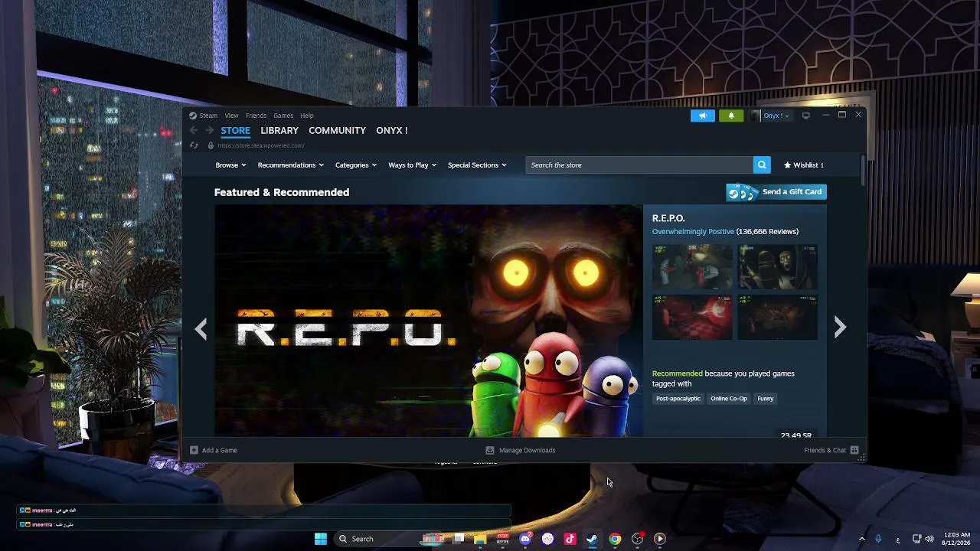Viewport: 980px width, 551px height.
Task: Go back with the Steam back arrow
Action: (194, 131)
